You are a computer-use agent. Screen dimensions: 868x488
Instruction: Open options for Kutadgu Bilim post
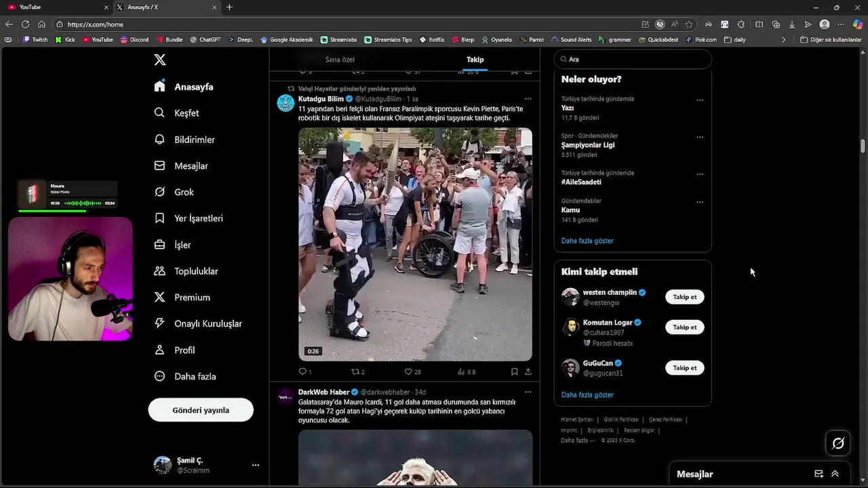528,99
